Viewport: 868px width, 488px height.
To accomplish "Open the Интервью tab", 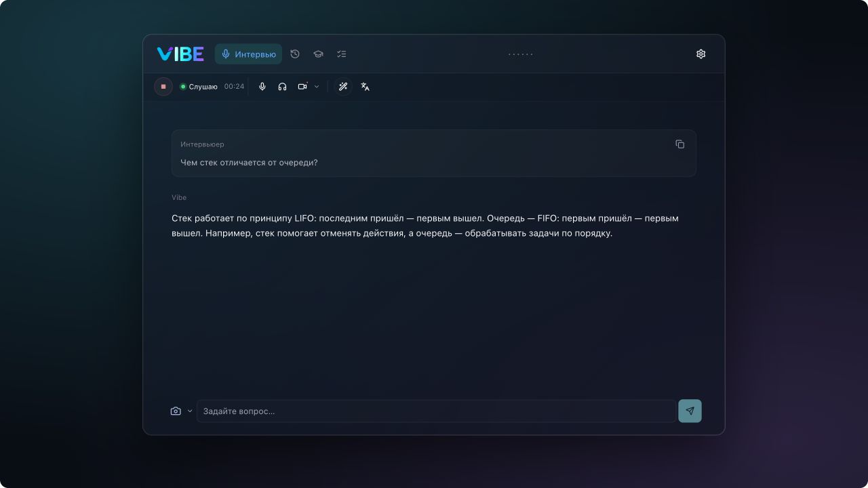I will click(x=248, y=54).
